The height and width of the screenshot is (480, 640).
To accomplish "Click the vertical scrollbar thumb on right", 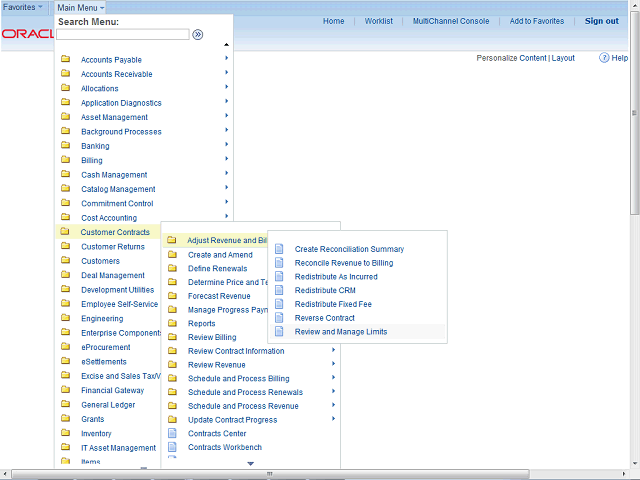I will pyautogui.click(x=634, y=112).
